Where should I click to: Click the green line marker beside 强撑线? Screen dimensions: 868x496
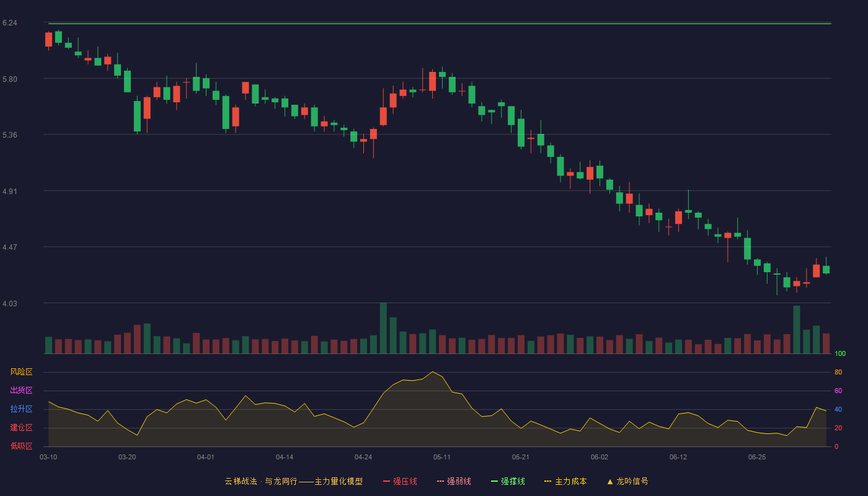click(494, 481)
